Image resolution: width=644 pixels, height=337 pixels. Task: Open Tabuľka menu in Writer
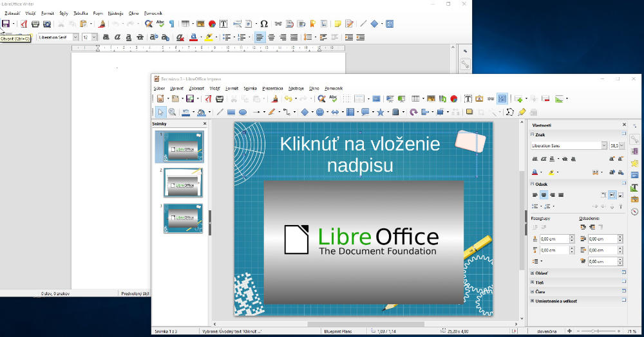(80, 13)
